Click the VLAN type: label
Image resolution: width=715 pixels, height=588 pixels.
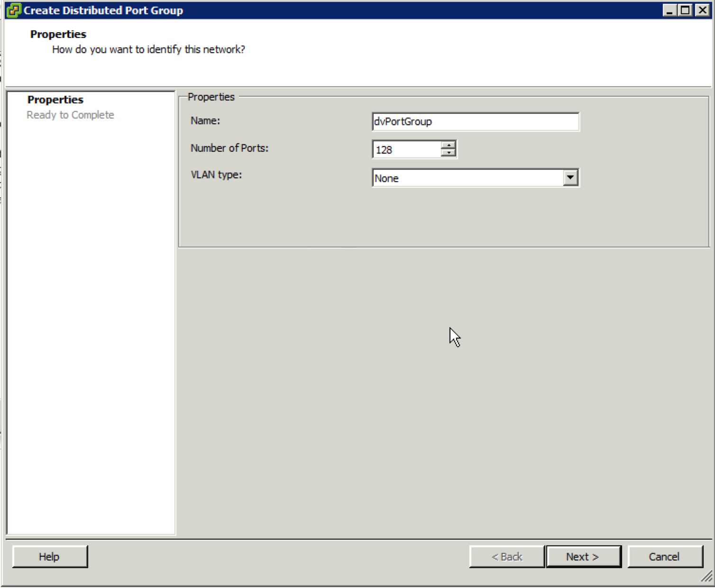216,175
